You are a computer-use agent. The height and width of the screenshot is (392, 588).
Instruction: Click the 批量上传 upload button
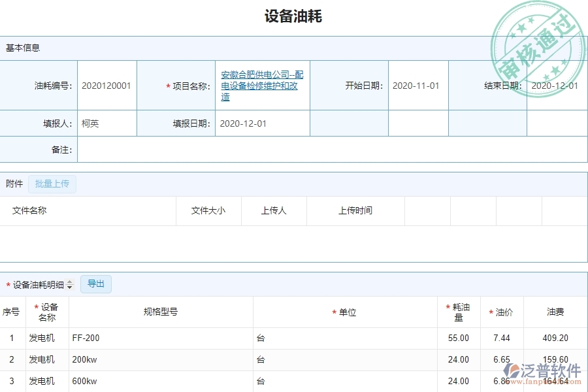[52, 184]
